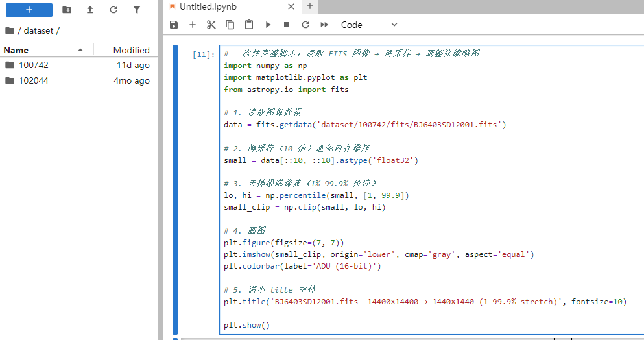The image size is (644, 340).
Task: Paste cell from clipboard icon
Action: (x=249, y=25)
